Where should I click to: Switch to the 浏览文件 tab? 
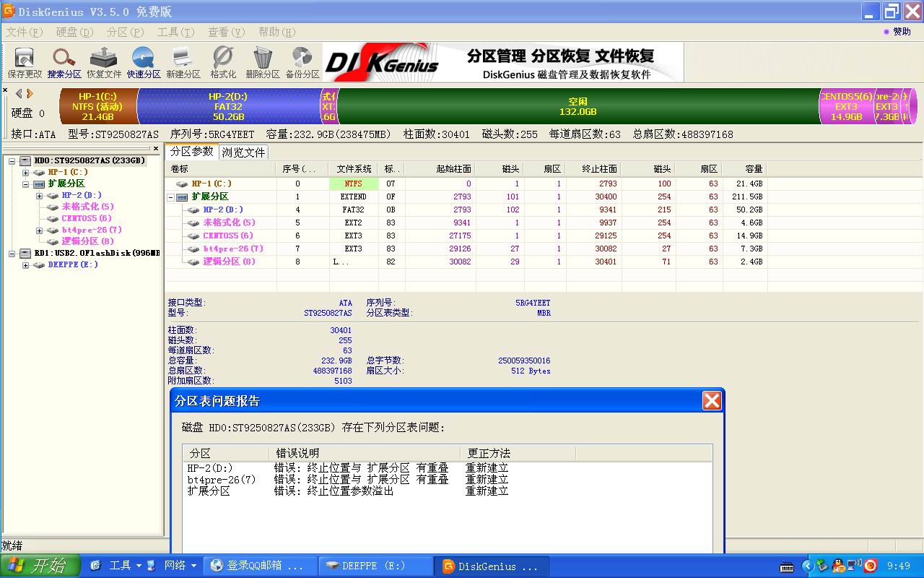243,152
